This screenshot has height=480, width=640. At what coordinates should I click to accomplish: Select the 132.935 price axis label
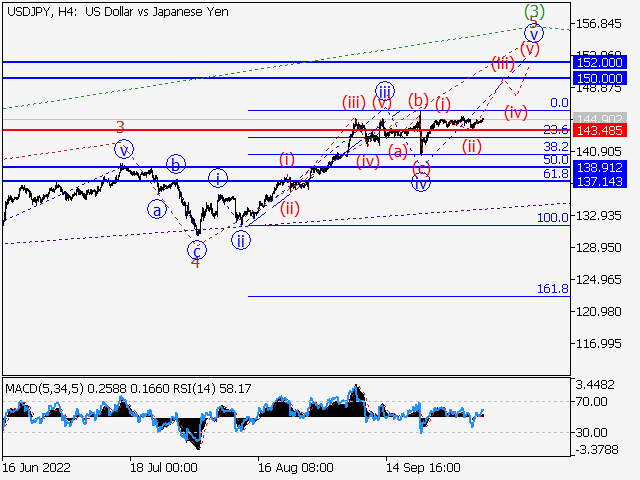[x=598, y=216]
